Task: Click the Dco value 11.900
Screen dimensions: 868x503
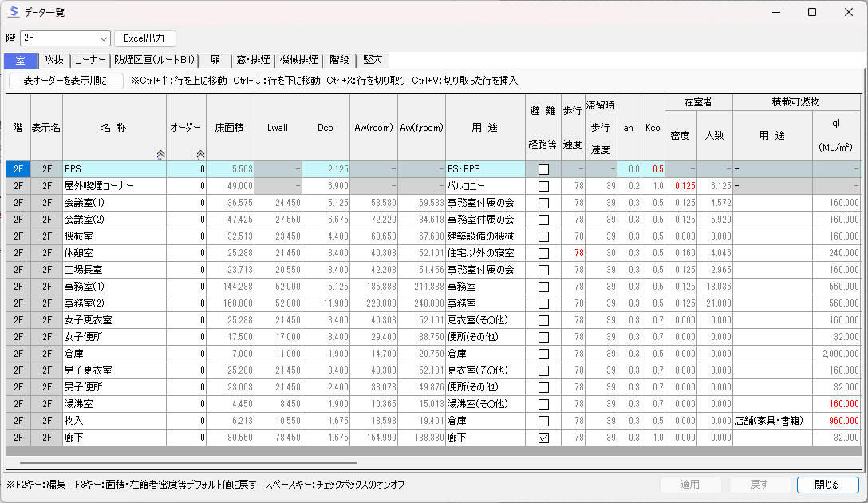Action: pyautogui.click(x=326, y=303)
